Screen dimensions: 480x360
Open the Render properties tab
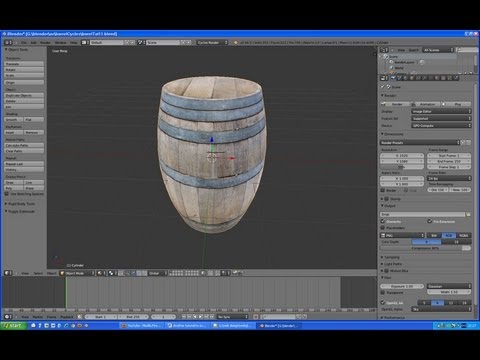393,78
